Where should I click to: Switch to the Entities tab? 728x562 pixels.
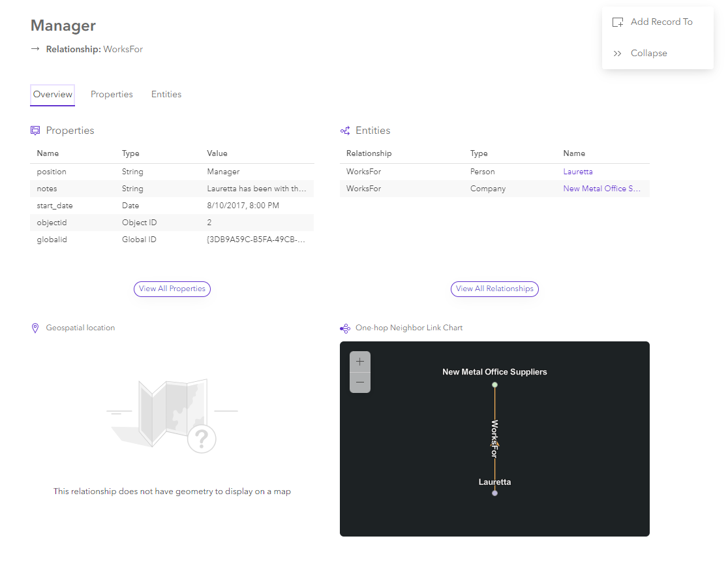[x=166, y=94]
